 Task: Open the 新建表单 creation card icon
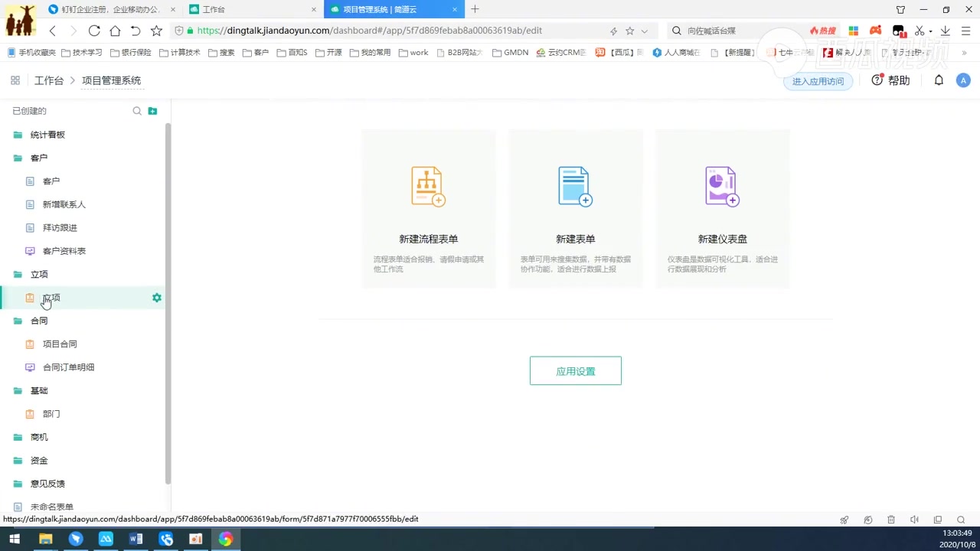click(x=575, y=186)
